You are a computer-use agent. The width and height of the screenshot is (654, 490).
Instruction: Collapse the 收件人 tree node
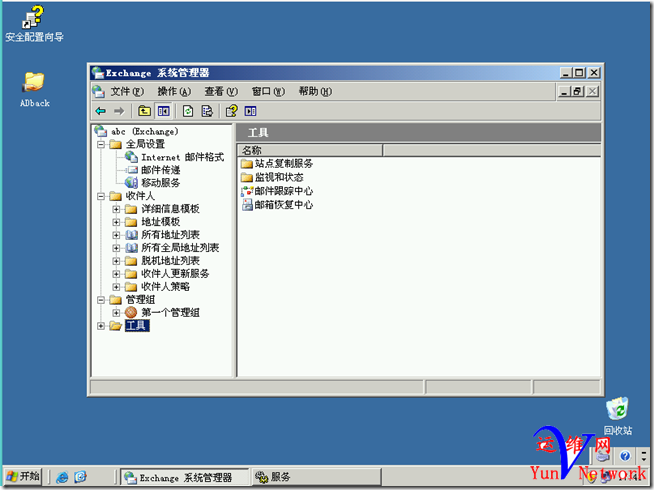pyautogui.click(x=101, y=196)
